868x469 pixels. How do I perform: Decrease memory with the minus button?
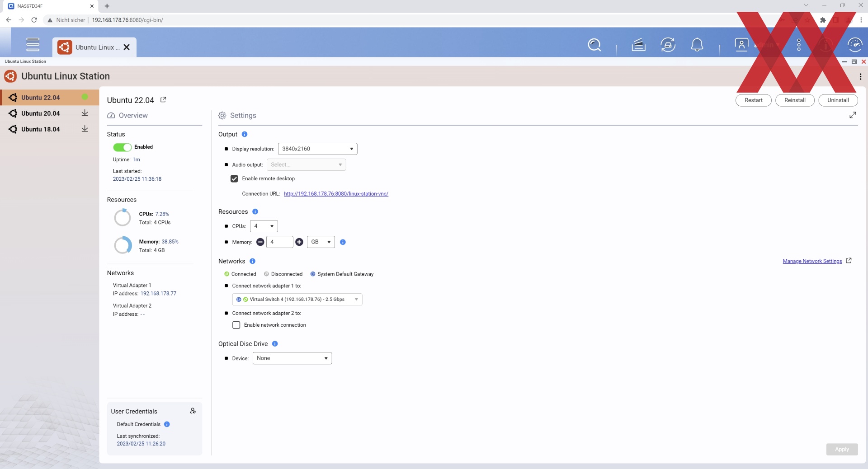(x=260, y=242)
